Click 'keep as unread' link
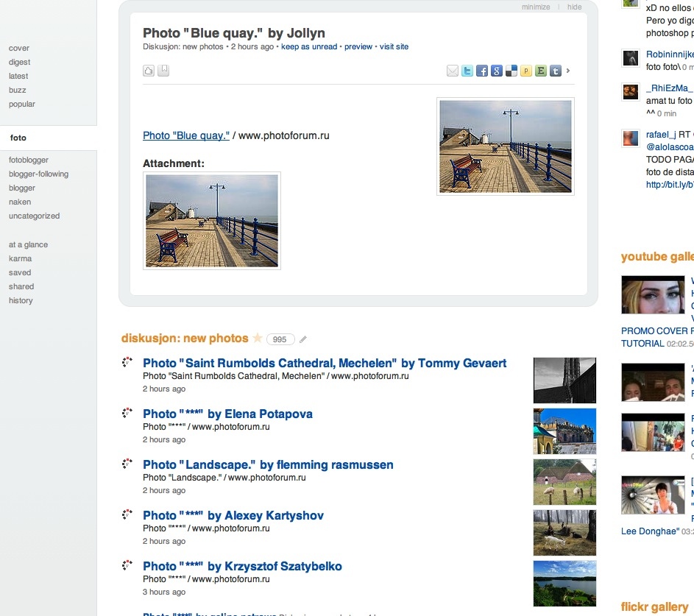Screen dimensions: 694x616 click(309, 47)
